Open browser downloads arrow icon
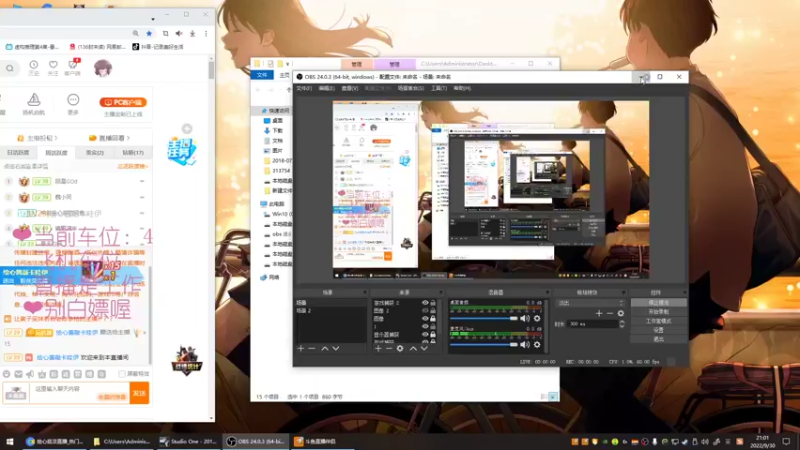The width and height of the screenshot is (800, 450). coord(192,33)
